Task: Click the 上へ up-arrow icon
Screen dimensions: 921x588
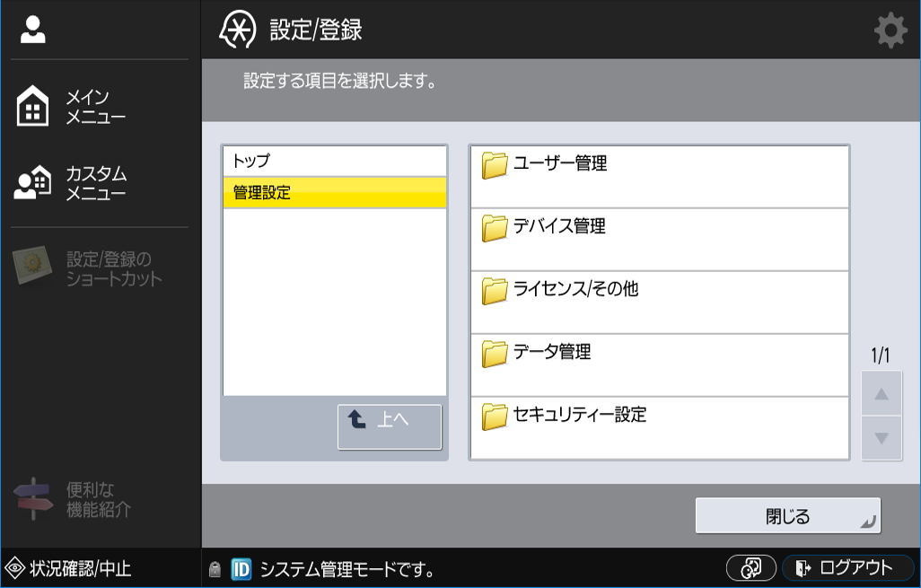Action: click(x=357, y=419)
